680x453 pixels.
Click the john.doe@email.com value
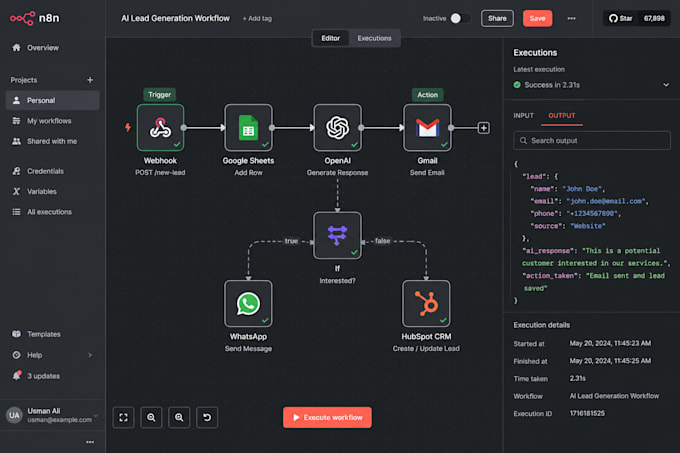point(605,201)
